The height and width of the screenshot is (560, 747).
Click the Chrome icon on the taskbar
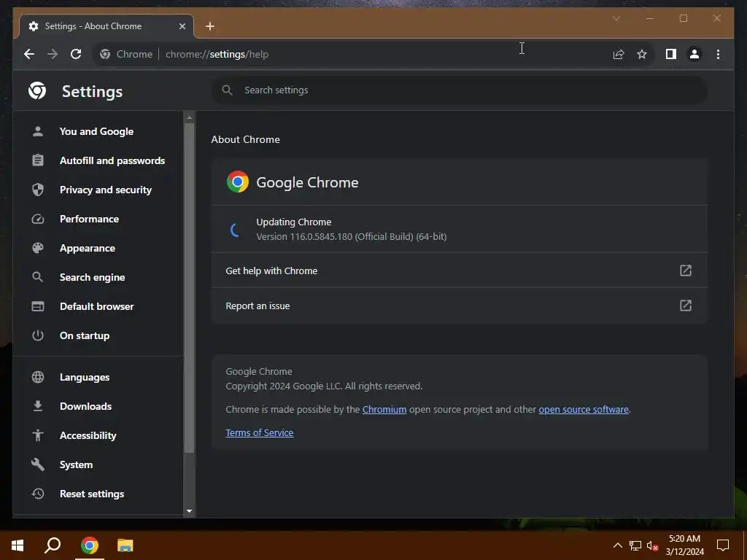click(89, 545)
